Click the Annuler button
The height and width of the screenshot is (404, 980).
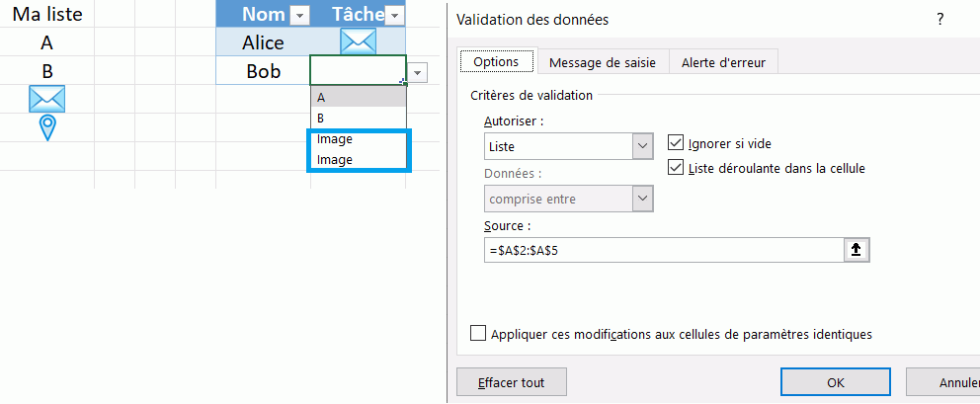952,382
